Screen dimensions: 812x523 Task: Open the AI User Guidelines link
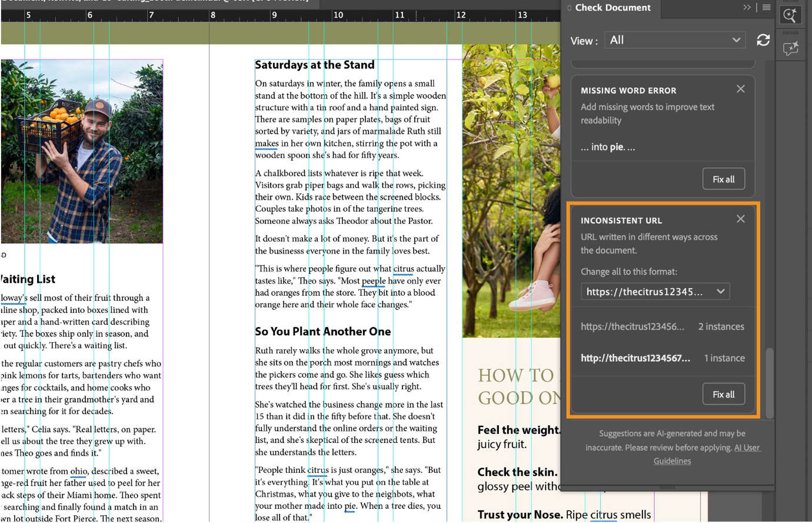click(x=707, y=454)
